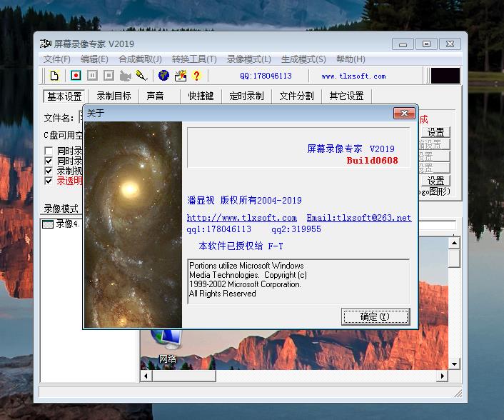Toggle the red 录透明 checkbox
The height and width of the screenshot is (420, 504).
(x=49, y=181)
